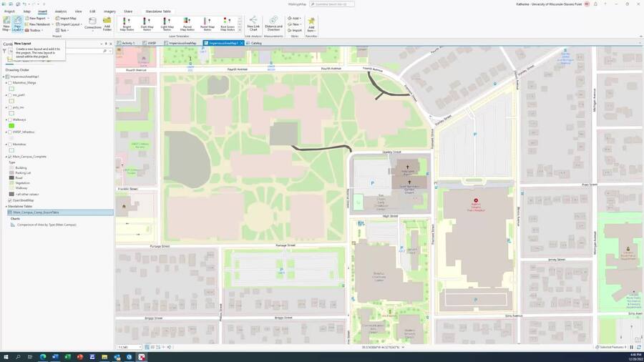644x362 pixels.
Task: Click the New Notebook button
Action: pyautogui.click(x=38, y=24)
